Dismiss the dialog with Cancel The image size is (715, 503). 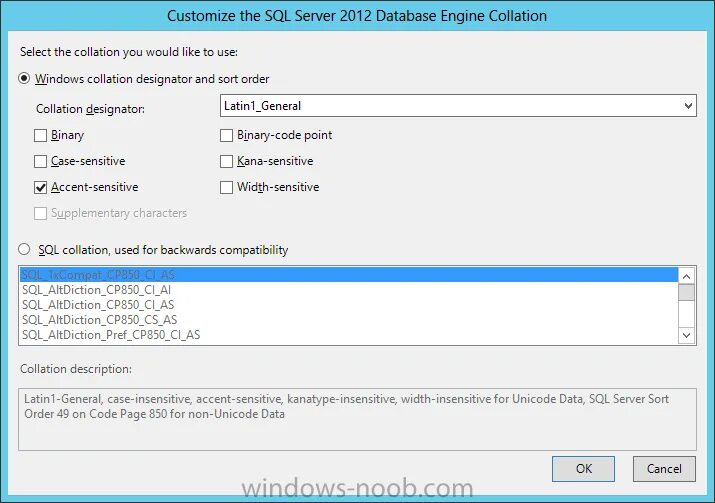pos(664,469)
